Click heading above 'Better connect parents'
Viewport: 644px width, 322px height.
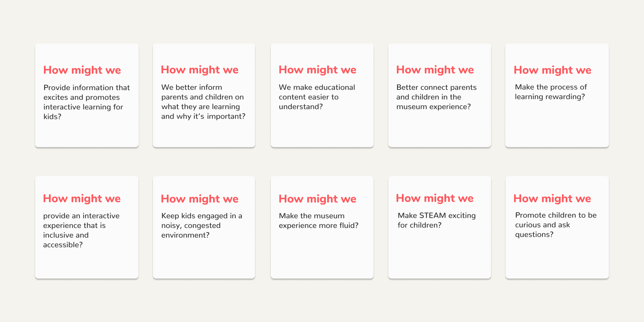pyautogui.click(x=435, y=70)
